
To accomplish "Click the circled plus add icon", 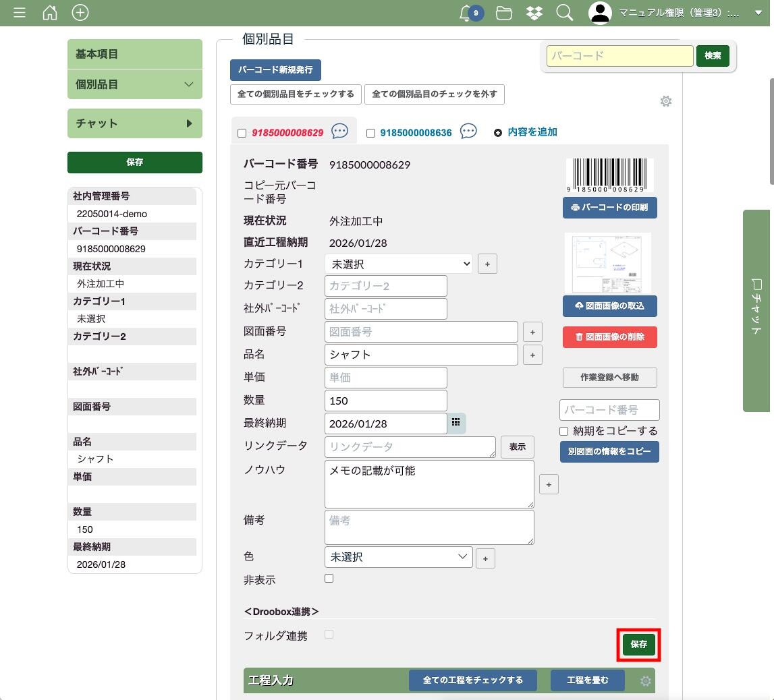I will (80, 13).
